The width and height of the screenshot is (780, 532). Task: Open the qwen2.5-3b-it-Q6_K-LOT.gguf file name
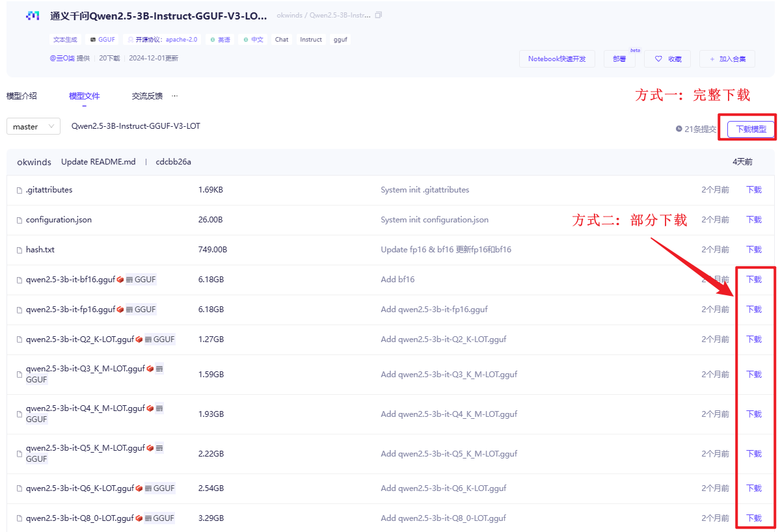pyautogui.click(x=79, y=488)
